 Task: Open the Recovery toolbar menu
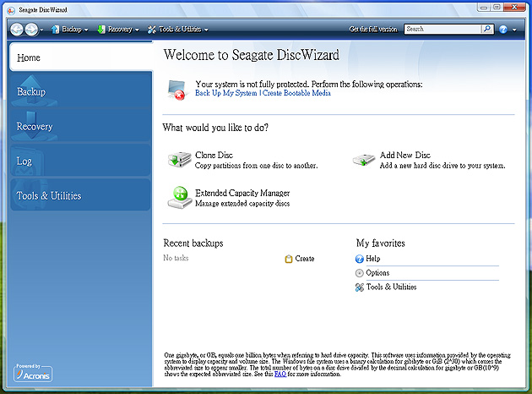point(118,30)
